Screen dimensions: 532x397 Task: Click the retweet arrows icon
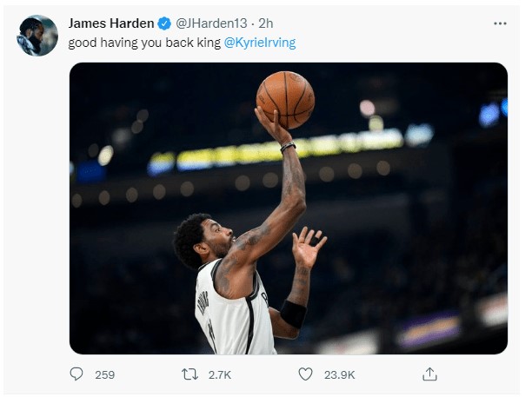point(188,374)
